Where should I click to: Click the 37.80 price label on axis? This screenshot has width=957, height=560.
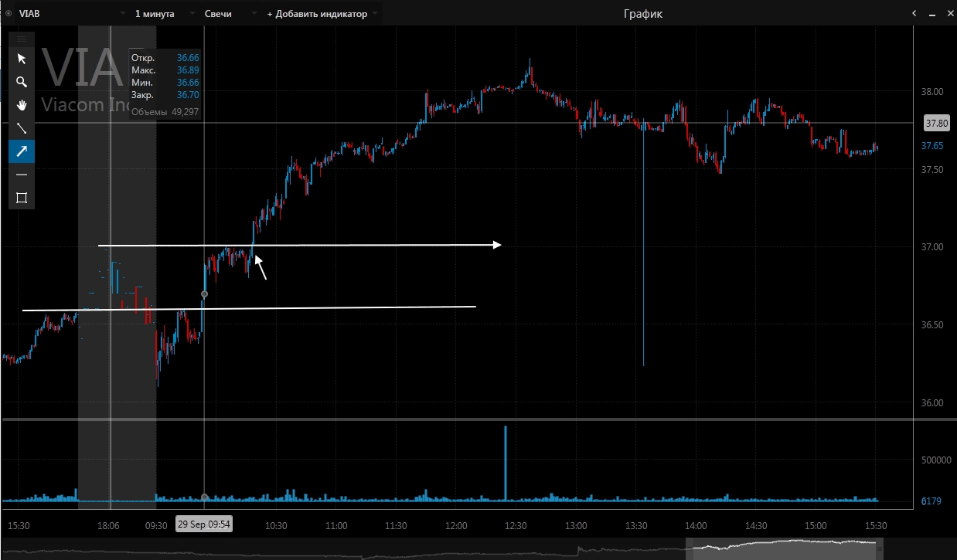coord(935,123)
